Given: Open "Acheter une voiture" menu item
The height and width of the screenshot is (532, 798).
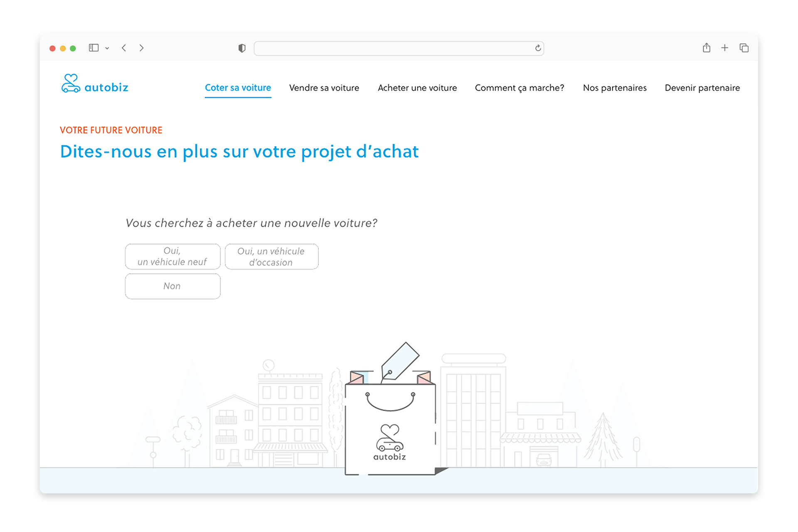Looking at the screenshot, I should tap(417, 88).
